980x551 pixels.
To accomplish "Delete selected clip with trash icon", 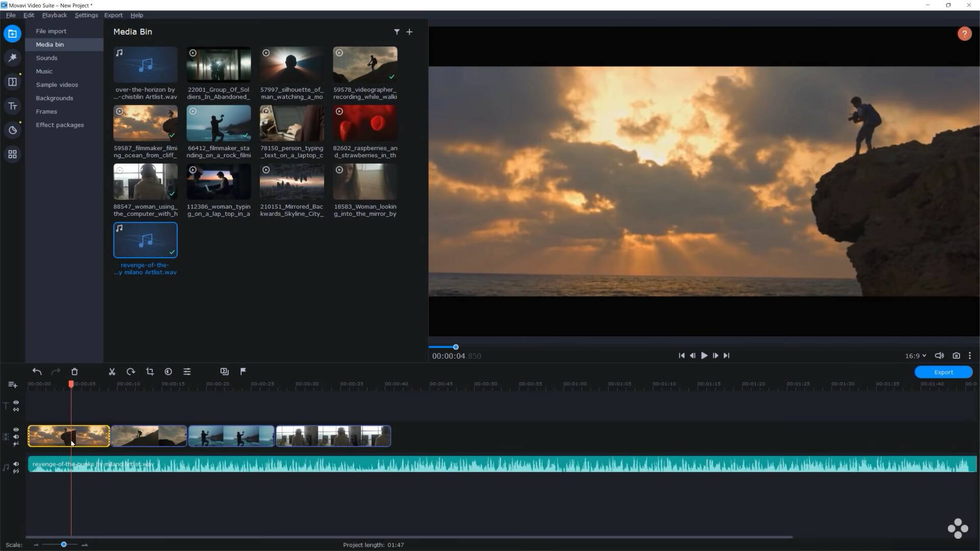I will tap(75, 372).
